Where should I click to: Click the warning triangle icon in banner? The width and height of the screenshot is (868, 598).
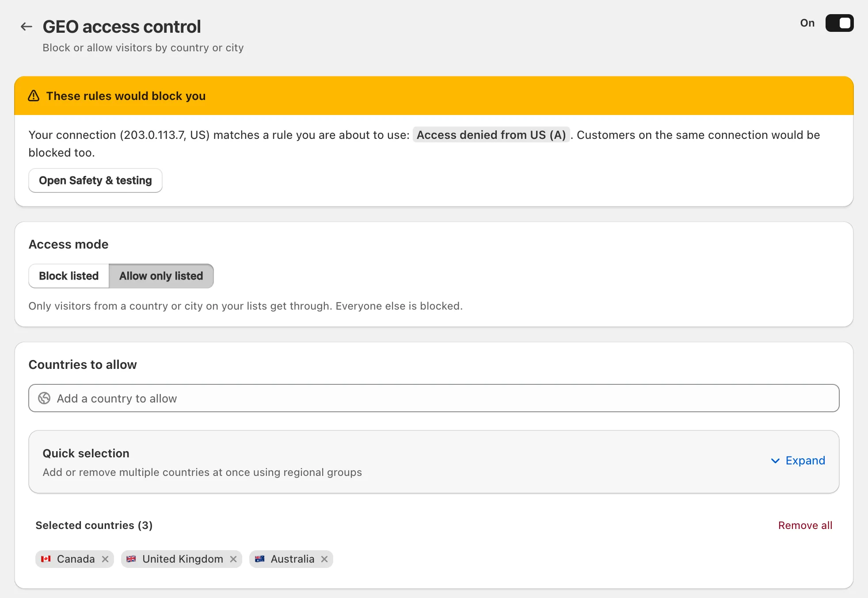coord(34,96)
